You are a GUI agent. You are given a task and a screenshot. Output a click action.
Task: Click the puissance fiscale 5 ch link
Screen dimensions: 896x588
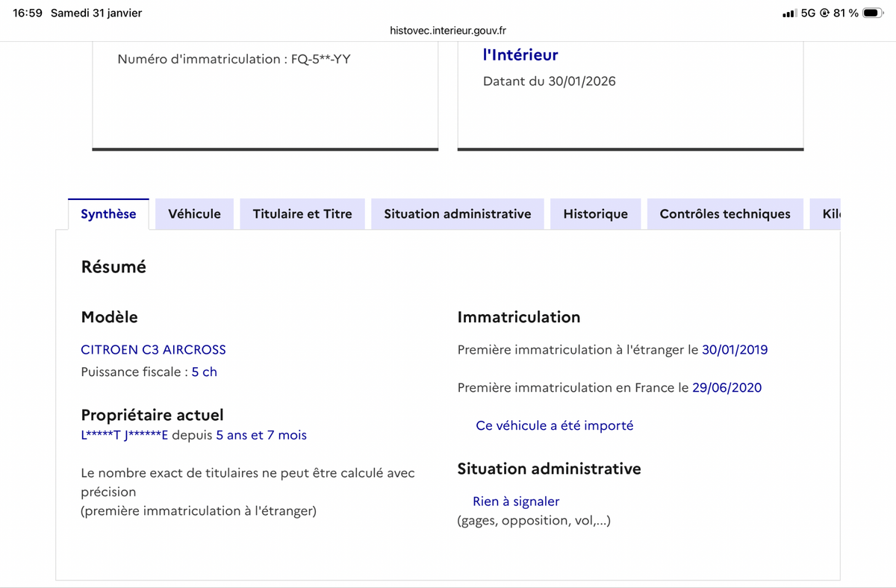click(x=203, y=371)
